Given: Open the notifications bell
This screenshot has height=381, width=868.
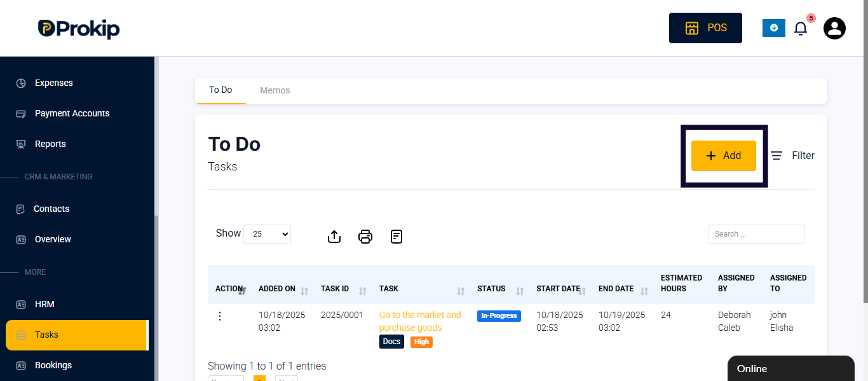Looking at the screenshot, I should coord(801,29).
